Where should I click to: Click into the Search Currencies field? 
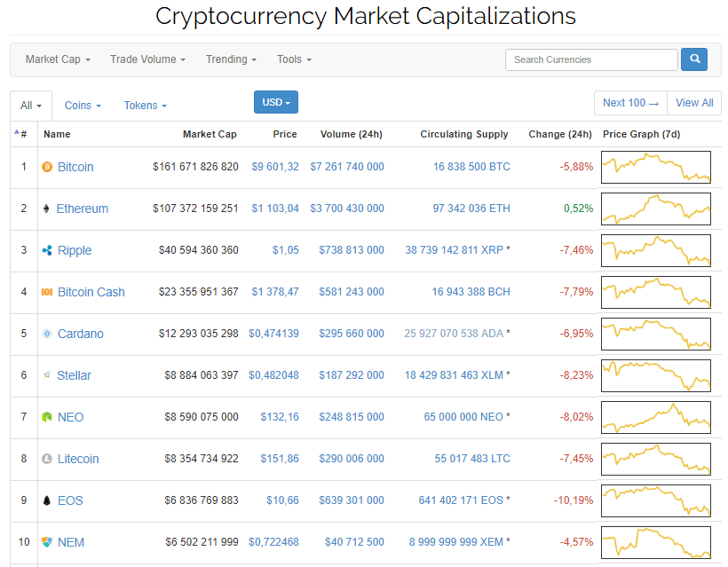tap(591, 59)
